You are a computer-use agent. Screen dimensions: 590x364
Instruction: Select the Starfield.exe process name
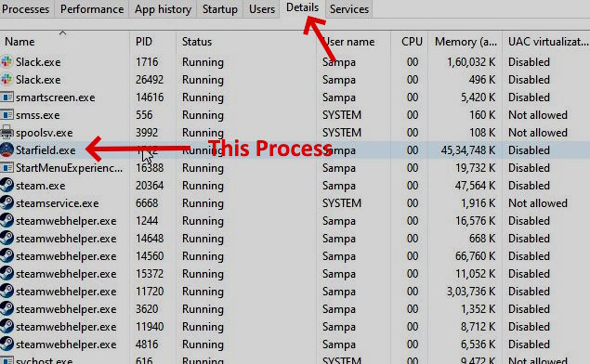coord(46,150)
